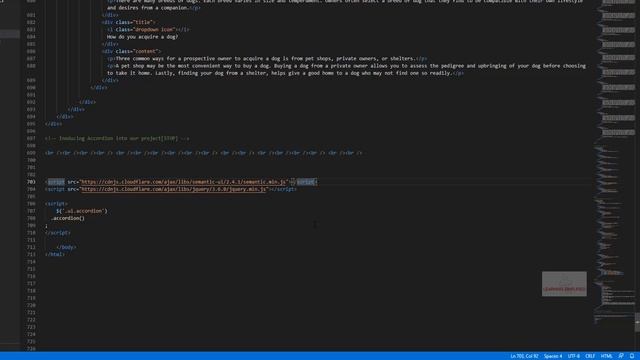Click the 'How do you acquire a dog?' text
The image size is (640, 360).
(x=142, y=37)
